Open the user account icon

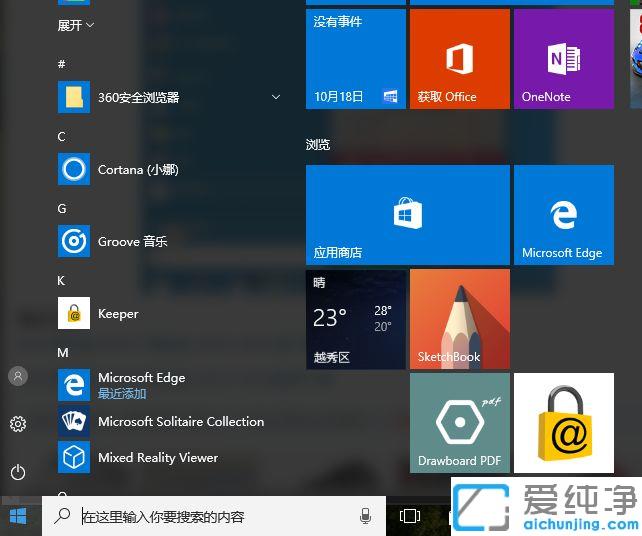[18, 376]
